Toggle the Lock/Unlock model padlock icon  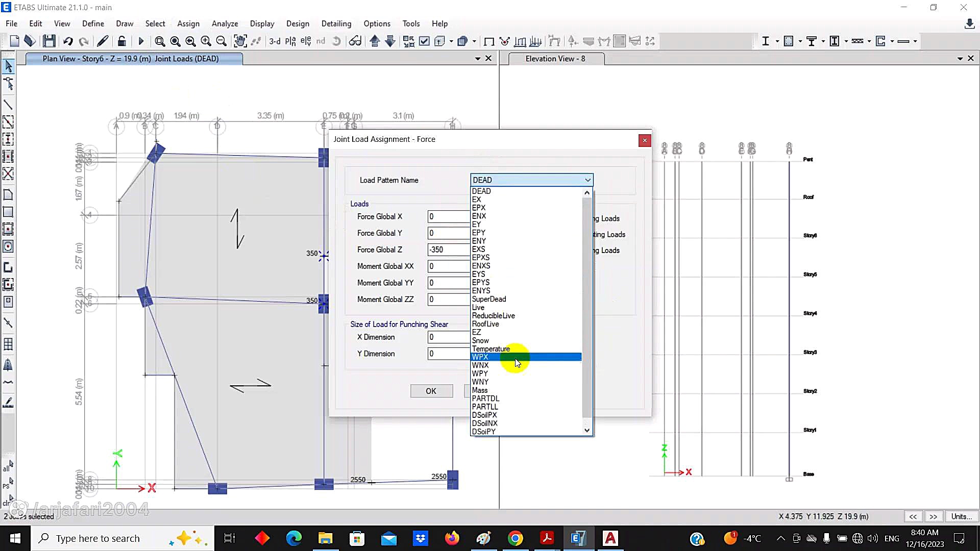pyautogui.click(x=121, y=41)
